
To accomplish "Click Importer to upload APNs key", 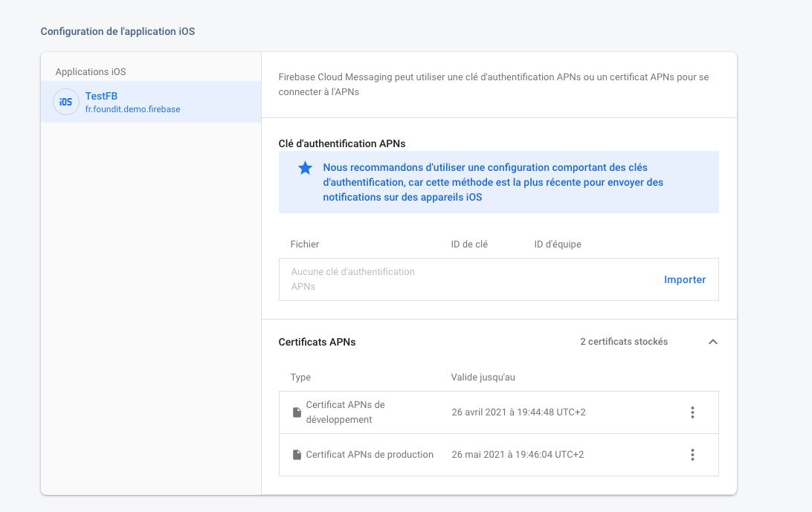I will [685, 279].
